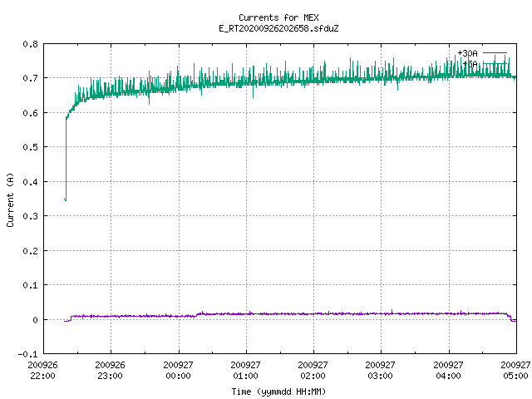Click the "+30A" legend label
This screenshot has width=532, height=399.
click(467, 53)
